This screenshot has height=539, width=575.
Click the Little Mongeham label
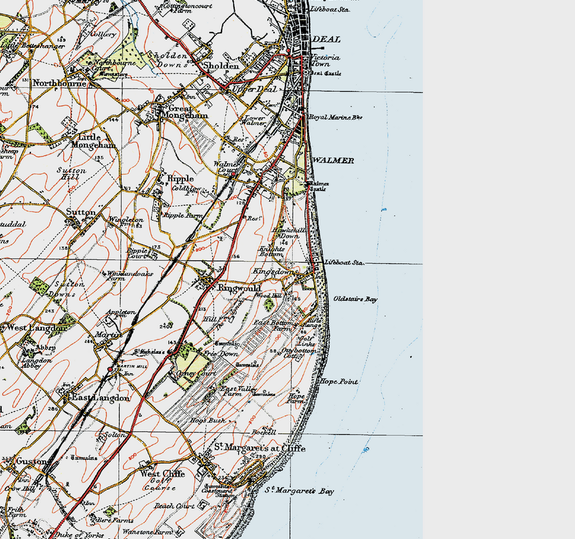click(x=93, y=141)
